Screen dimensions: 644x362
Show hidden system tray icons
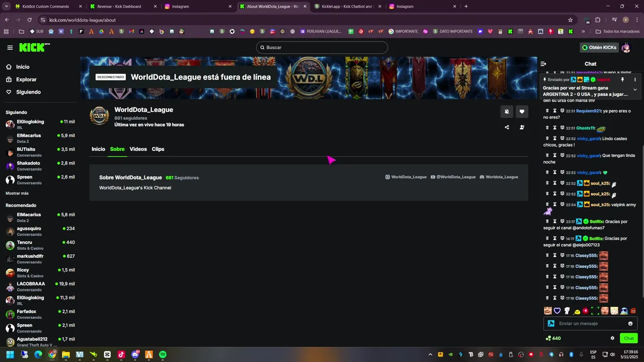point(430,354)
